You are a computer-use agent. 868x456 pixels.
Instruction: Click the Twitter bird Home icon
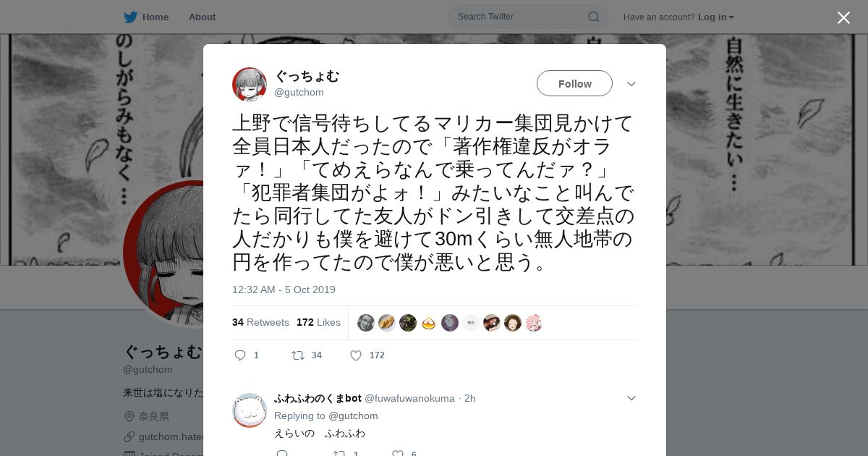coord(130,17)
